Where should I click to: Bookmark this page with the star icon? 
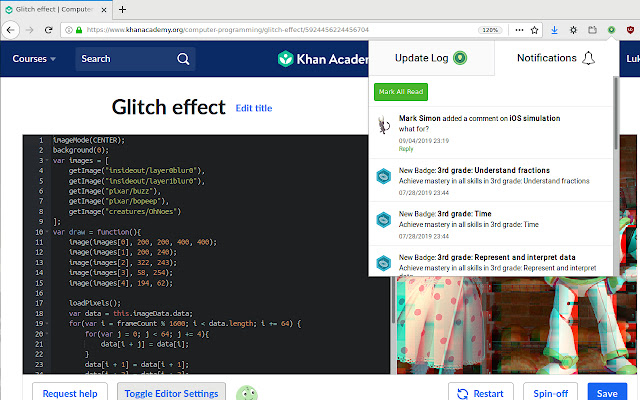click(534, 30)
